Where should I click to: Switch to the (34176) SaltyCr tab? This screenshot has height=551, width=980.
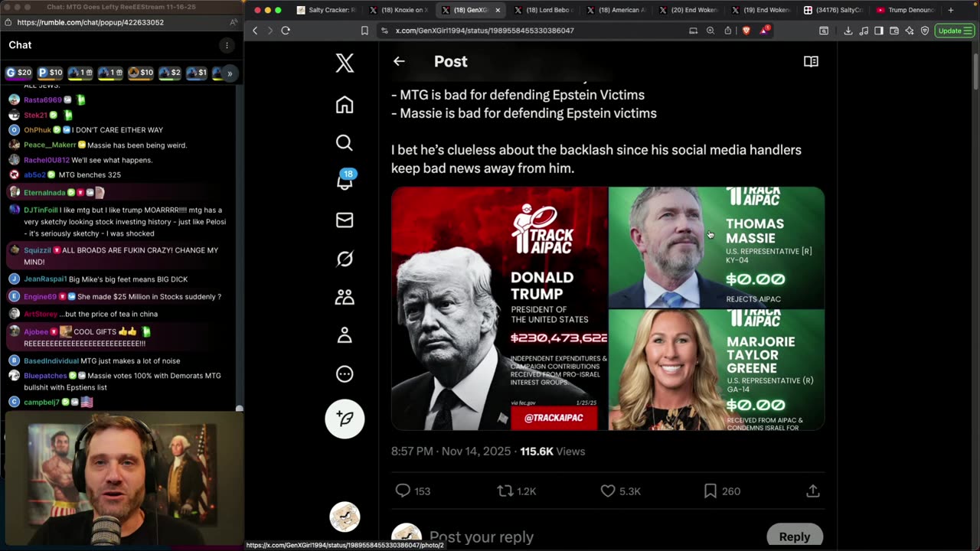tap(833, 10)
